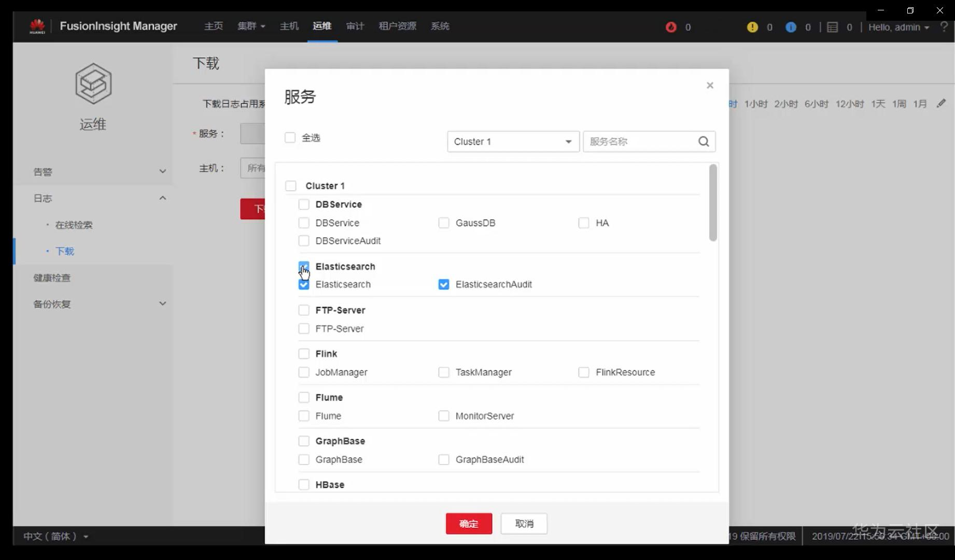Click the 运维 cube icon in sidebar

point(93,83)
